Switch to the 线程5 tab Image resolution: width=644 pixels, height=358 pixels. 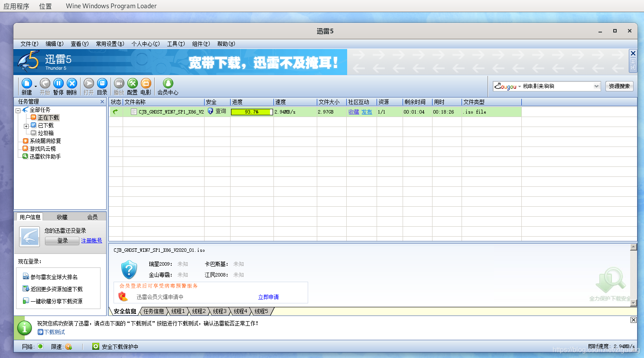pyautogui.click(x=261, y=311)
